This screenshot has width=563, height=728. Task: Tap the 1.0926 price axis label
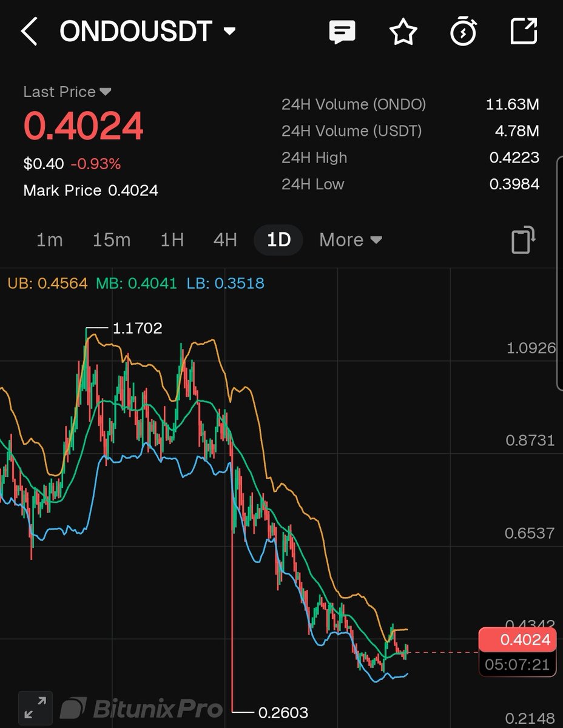(531, 348)
